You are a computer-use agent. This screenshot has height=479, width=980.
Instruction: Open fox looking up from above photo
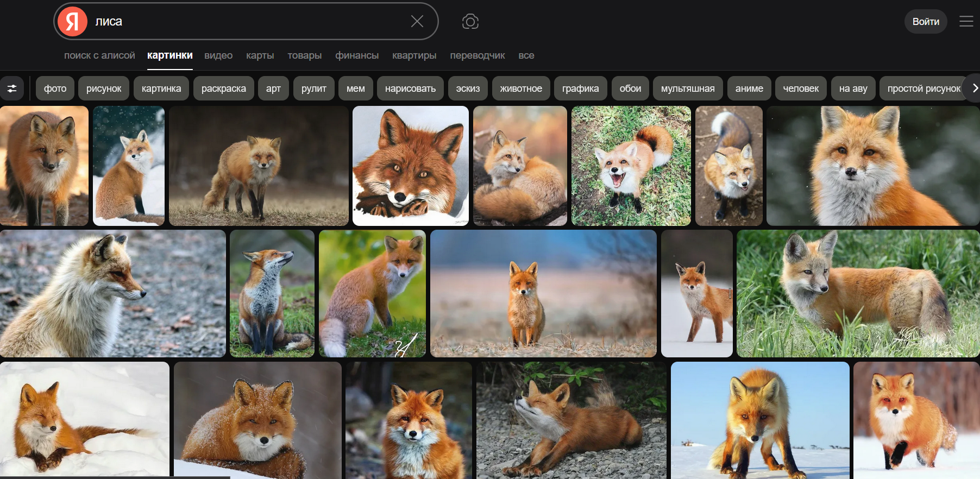[x=729, y=166]
